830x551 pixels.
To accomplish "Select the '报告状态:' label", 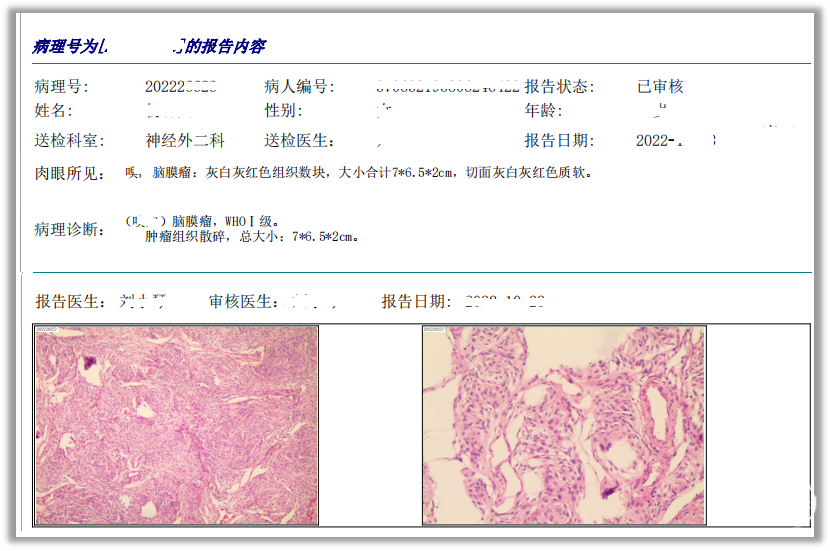I will coord(560,86).
